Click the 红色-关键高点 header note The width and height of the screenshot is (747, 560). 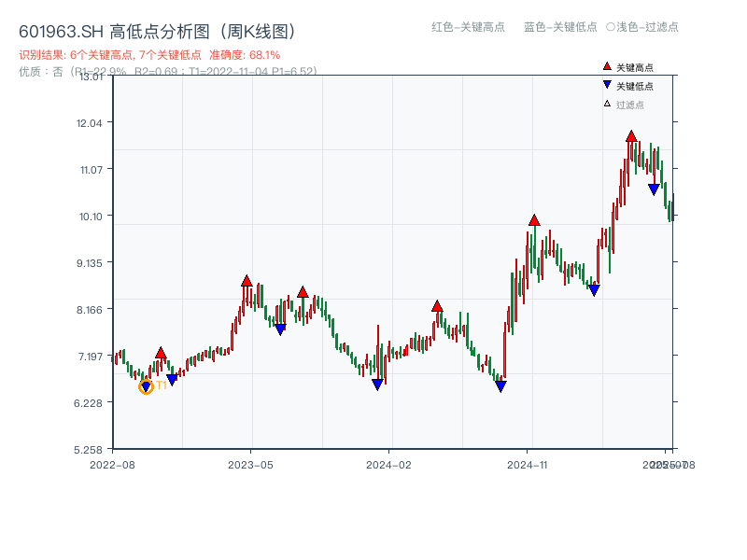pyautogui.click(x=468, y=27)
